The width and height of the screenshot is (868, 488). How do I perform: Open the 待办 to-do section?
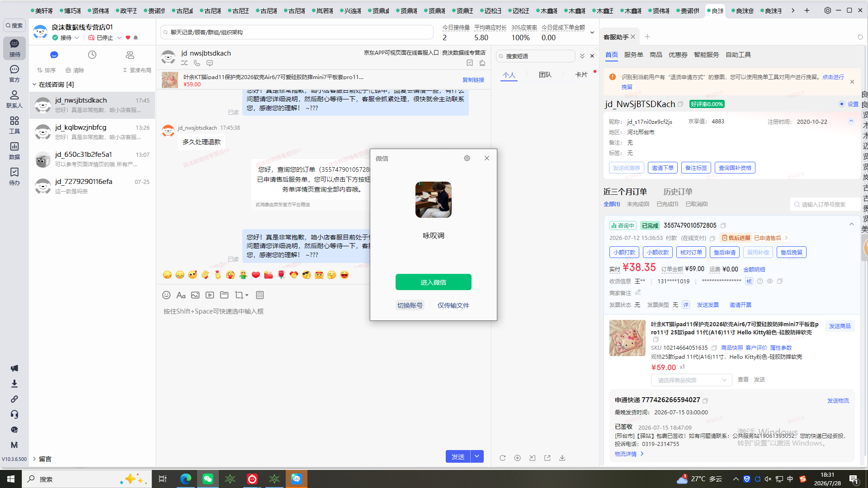14,176
